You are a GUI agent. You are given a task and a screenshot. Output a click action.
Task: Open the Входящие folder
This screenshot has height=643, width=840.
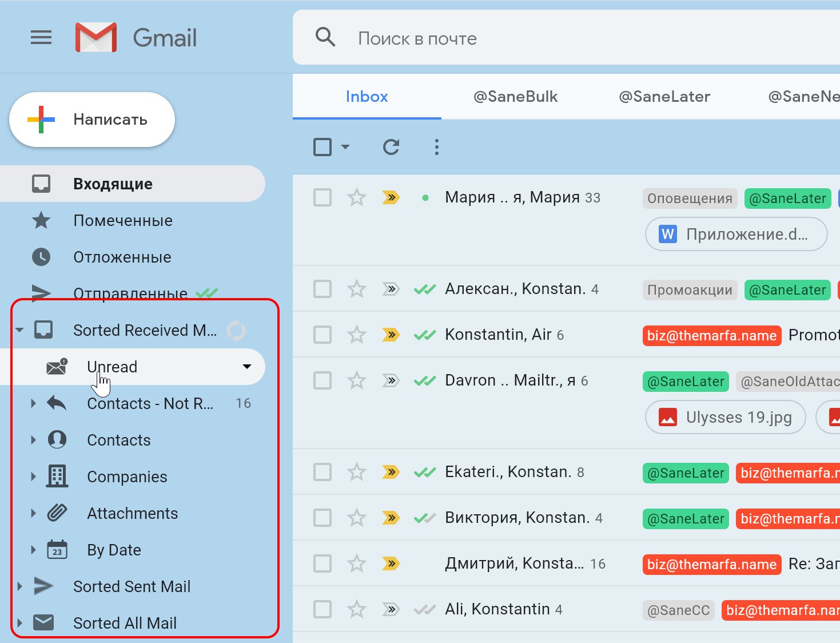pos(133,184)
